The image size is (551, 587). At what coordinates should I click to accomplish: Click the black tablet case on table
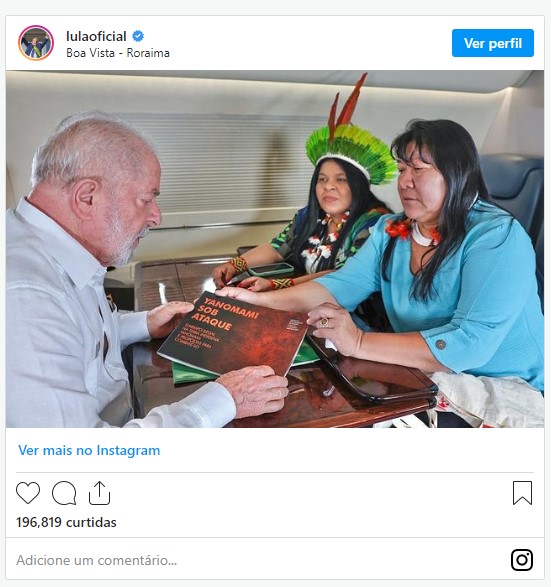(x=372, y=378)
